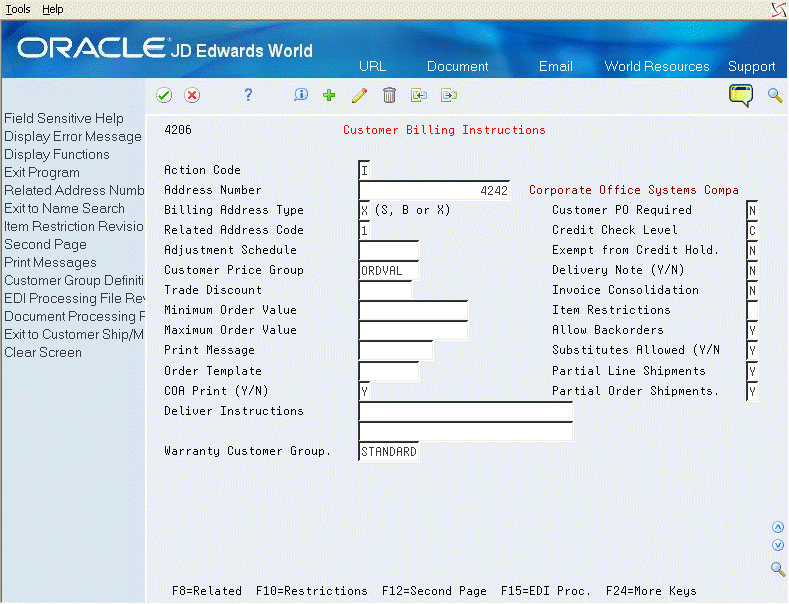Viewport: 789px width, 604px height.
Task: Open the Tools menu
Action: 18,9
